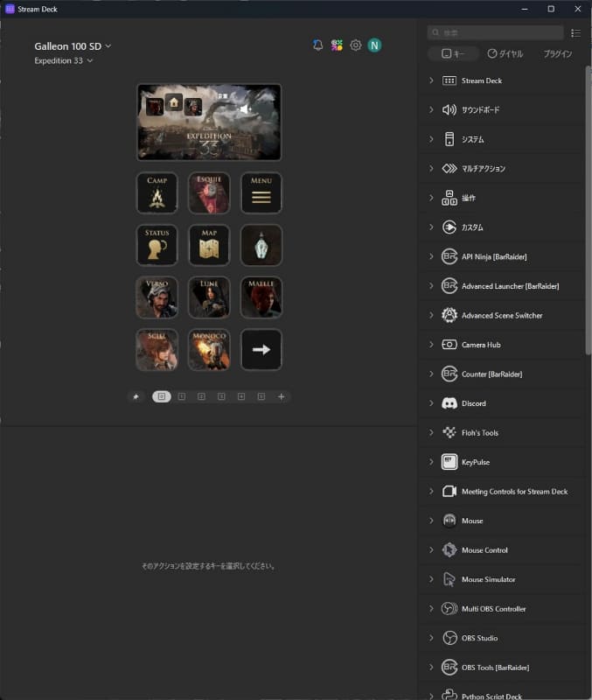The width and height of the screenshot is (592, 700).
Task: Click the speaker icon on the touch strip
Action: [x=245, y=108]
